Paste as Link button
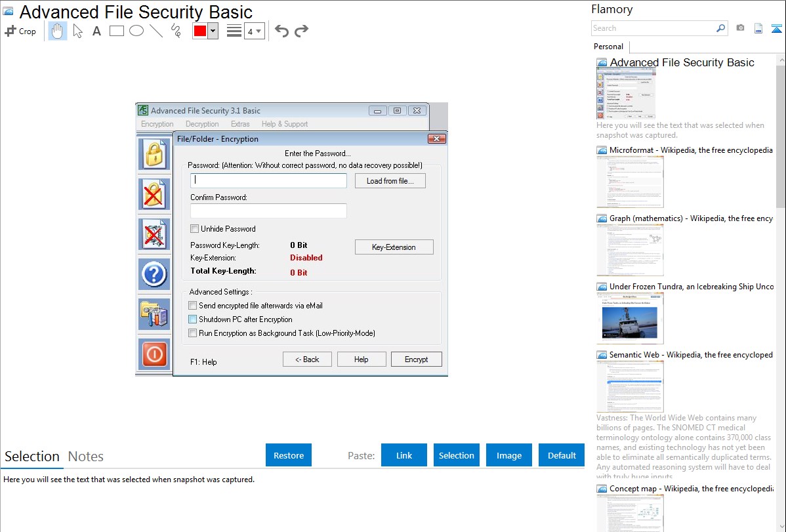 coord(404,455)
